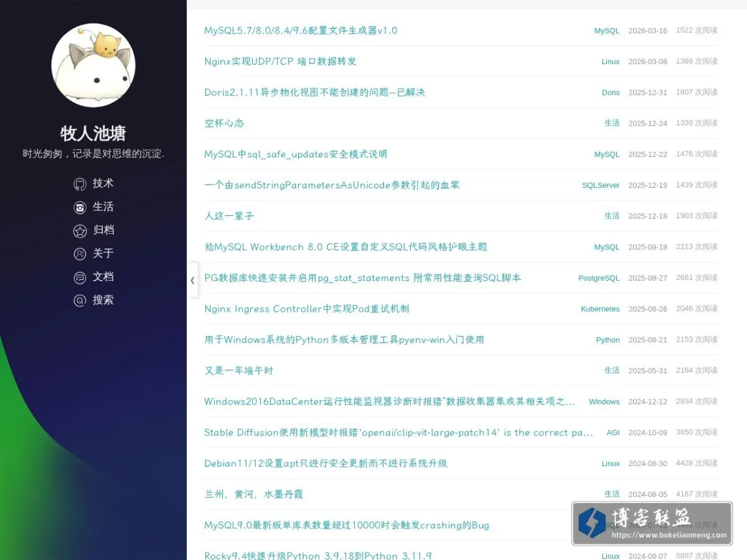Open the MySQL中sql_safe_updates安全模式说明 post
747x560 pixels.
pyautogui.click(x=296, y=154)
